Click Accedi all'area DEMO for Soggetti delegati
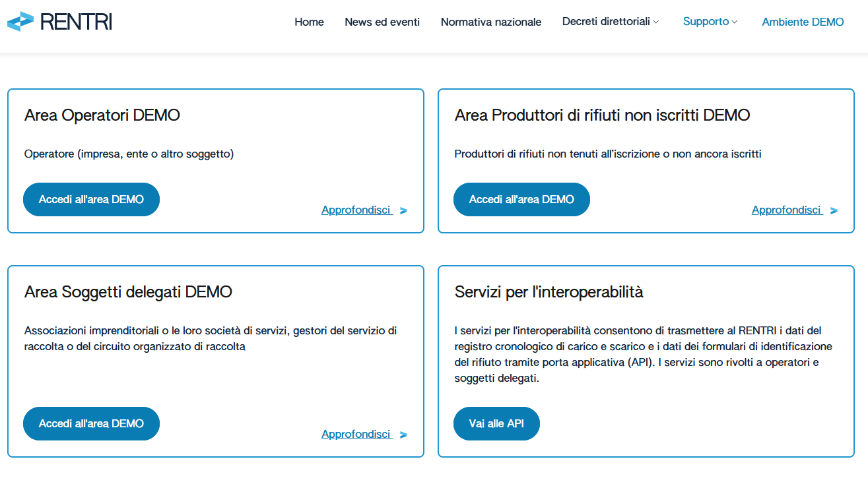 tap(91, 423)
